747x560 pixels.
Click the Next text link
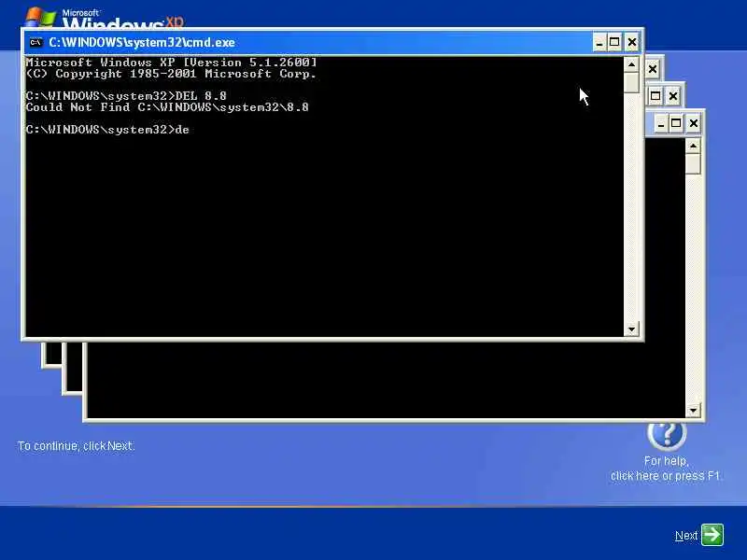coord(686,536)
